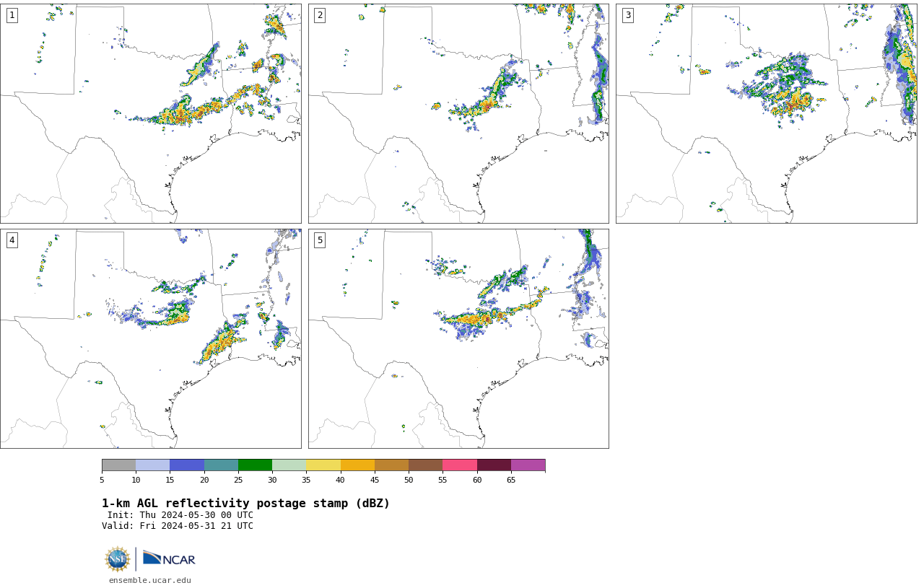
Task: Open postage stamp map number 2
Action: pyautogui.click(x=458, y=113)
